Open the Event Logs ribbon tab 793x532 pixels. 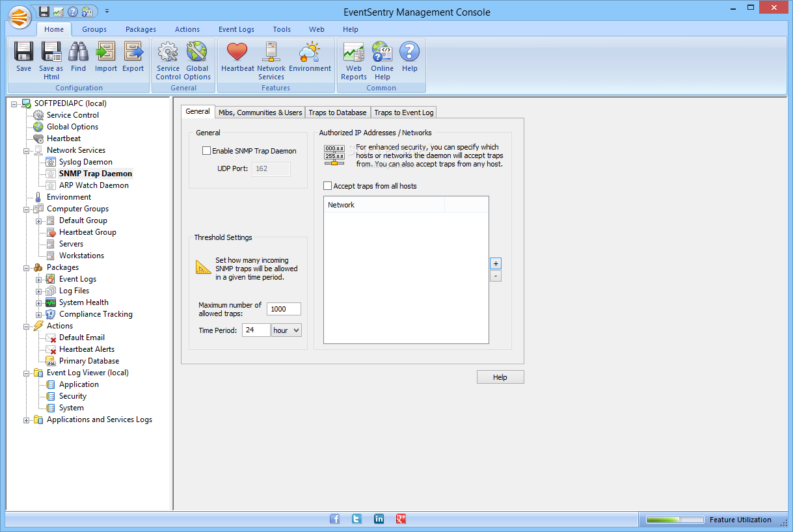pos(237,29)
